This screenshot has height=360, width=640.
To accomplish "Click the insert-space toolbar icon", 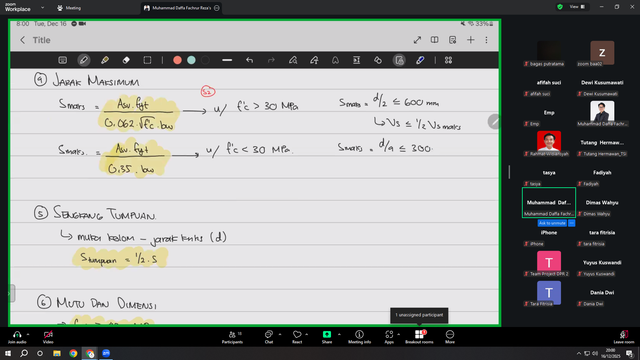I will click(x=356, y=60).
